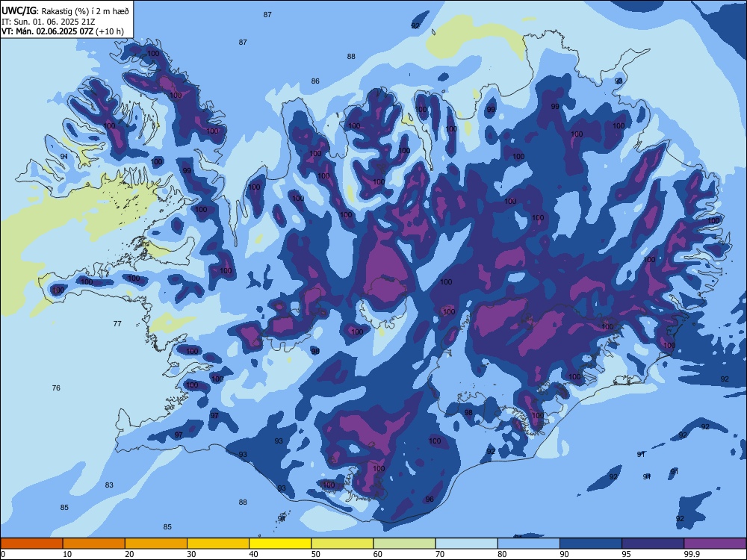Select the legend tick label '70'

pos(440,554)
